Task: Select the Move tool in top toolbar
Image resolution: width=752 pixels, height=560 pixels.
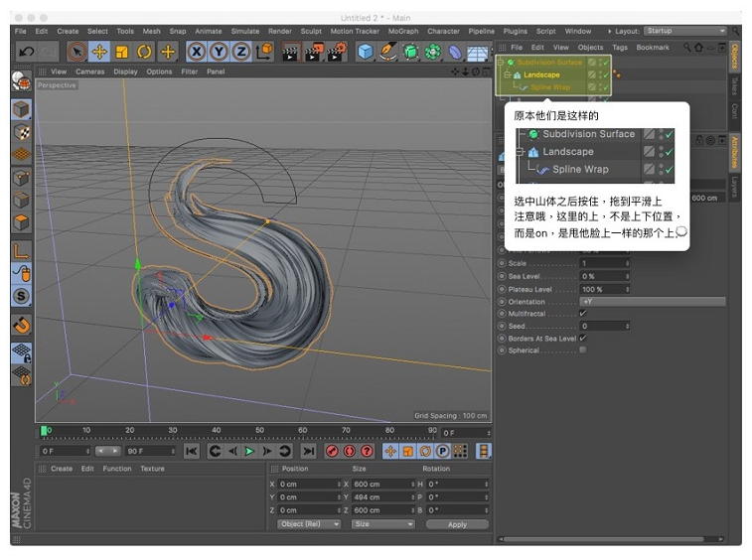Action: [99, 52]
